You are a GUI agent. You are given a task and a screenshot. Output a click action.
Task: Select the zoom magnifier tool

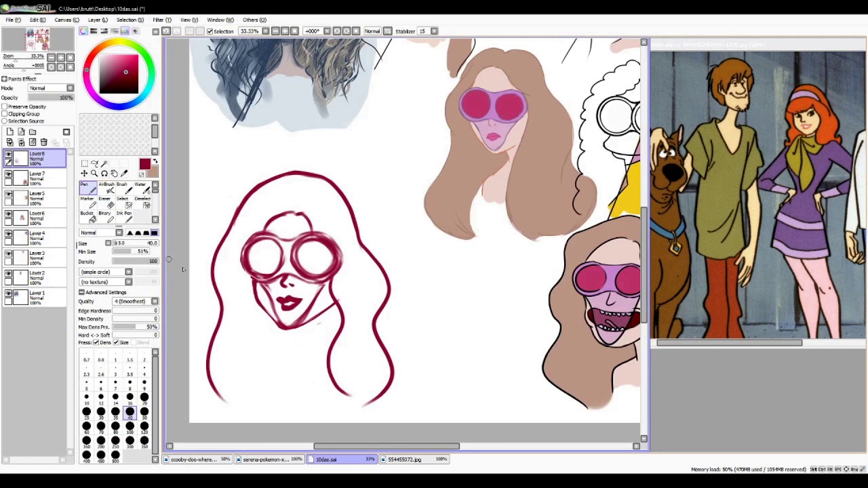(94, 174)
